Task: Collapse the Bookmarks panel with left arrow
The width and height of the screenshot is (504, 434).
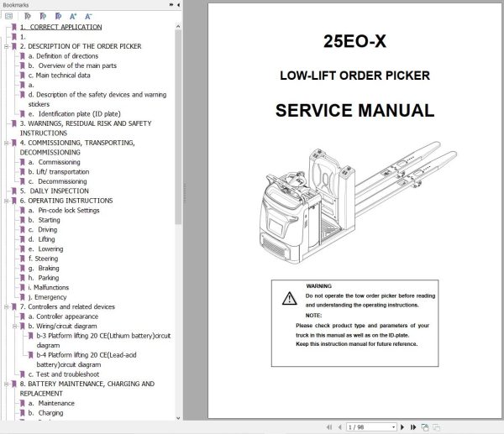Action: click(178, 5)
